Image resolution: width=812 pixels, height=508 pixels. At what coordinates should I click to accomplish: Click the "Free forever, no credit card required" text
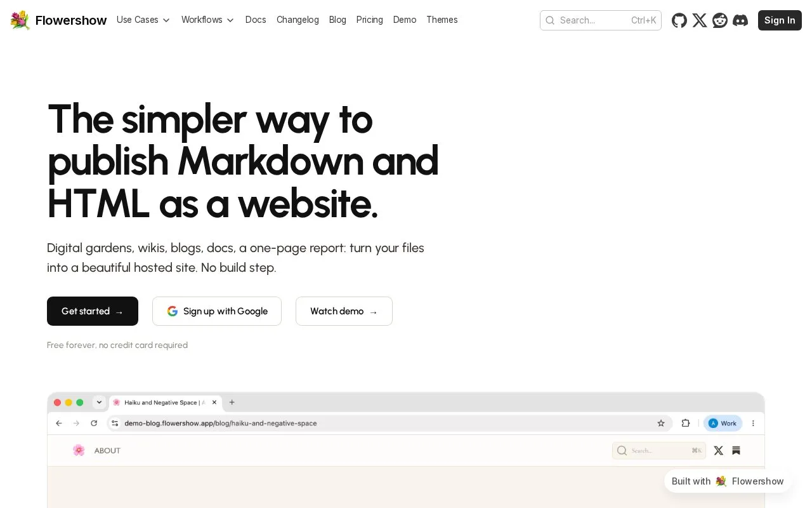coord(117,345)
